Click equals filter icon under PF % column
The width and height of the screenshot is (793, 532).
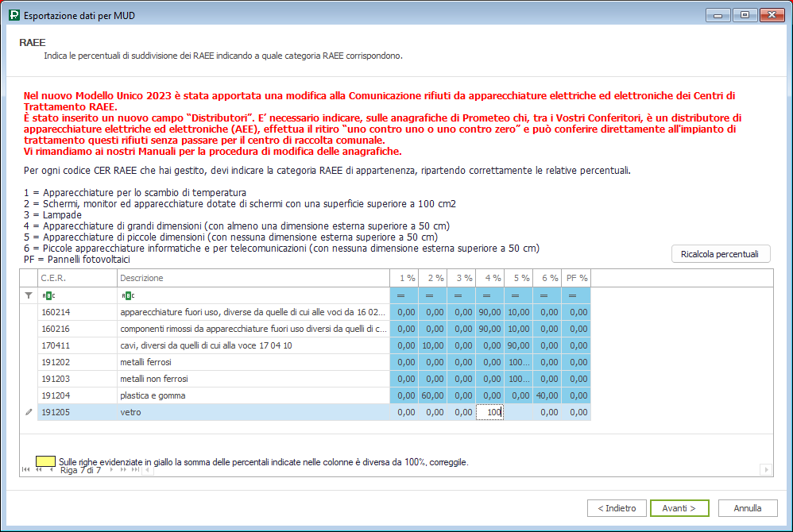click(x=572, y=295)
